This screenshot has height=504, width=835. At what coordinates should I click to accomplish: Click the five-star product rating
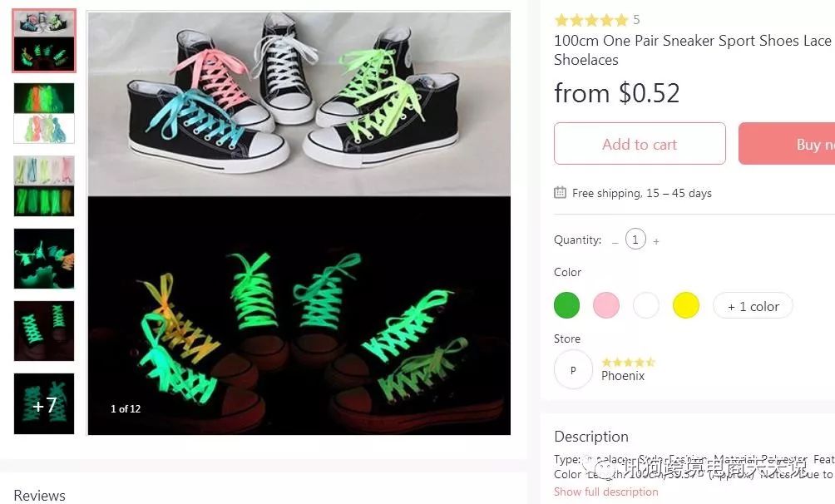[591, 20]
